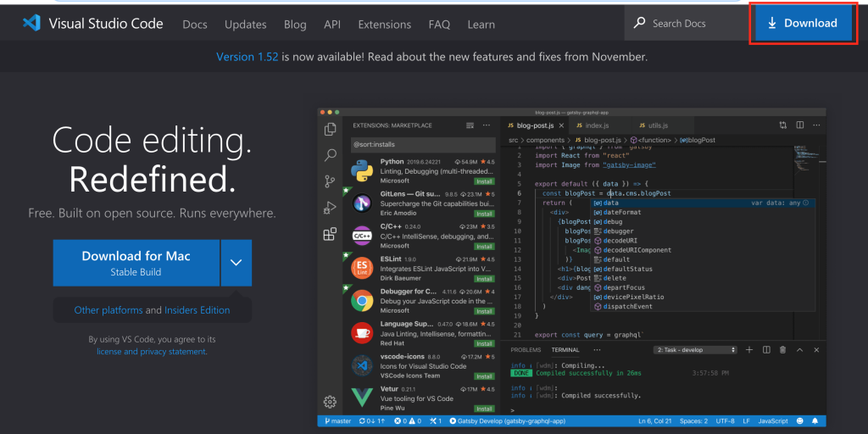The height and width of the screenshot is (434, 868).
Task: Click the plus icon for new terminal
Action: 750,350
